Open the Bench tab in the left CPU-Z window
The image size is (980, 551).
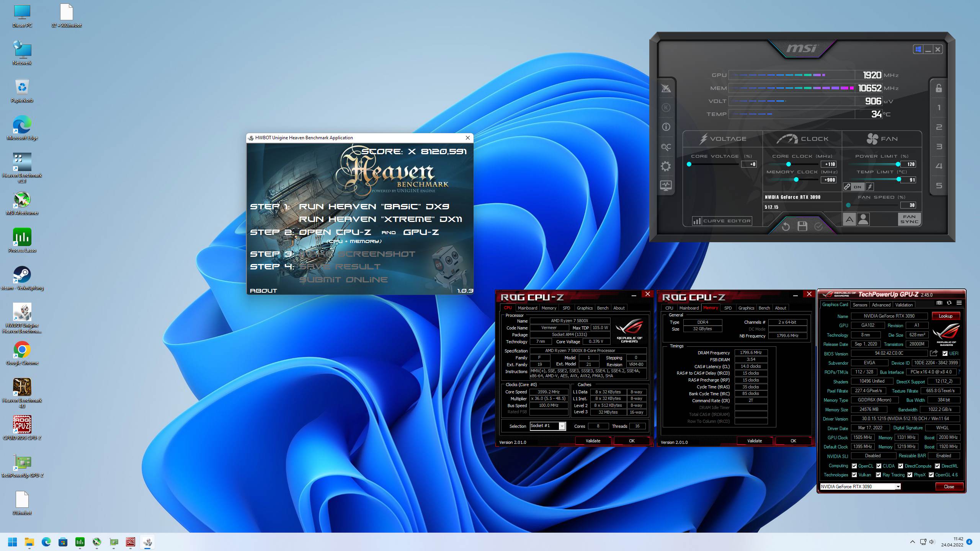point(603,308)
